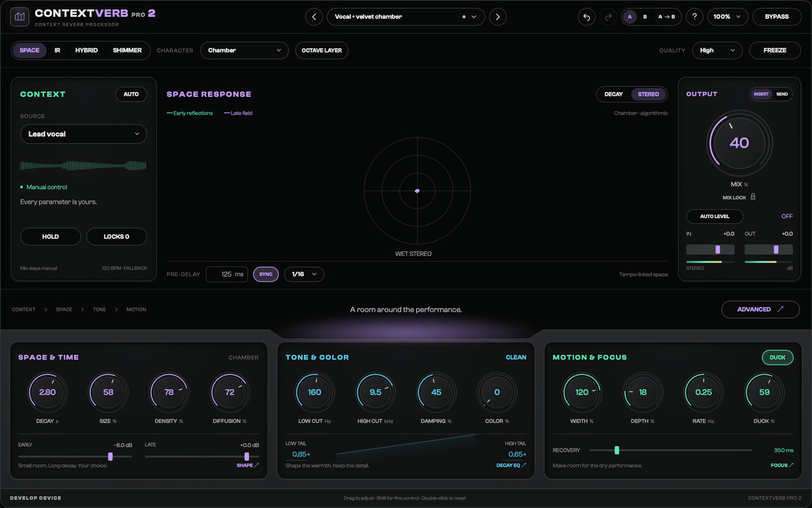Go to the previous preset arrow
Screen dimensions: 812x508
(314, 17)
